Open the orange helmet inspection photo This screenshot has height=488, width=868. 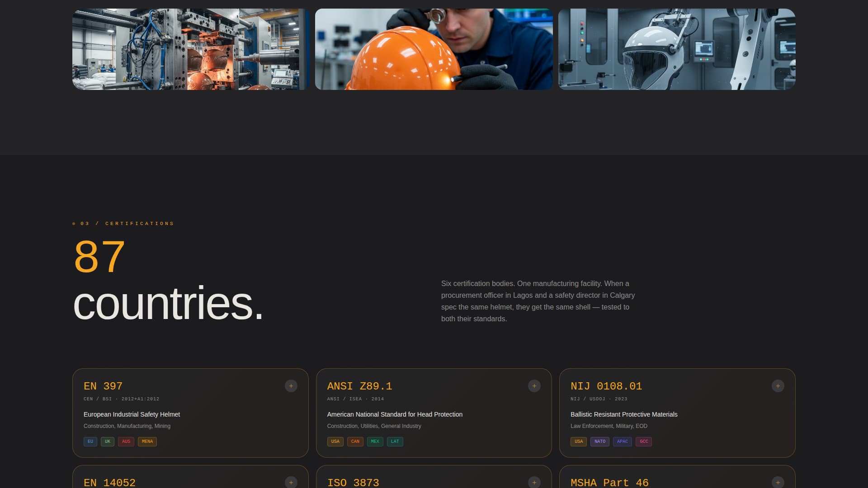pos(434,48)
